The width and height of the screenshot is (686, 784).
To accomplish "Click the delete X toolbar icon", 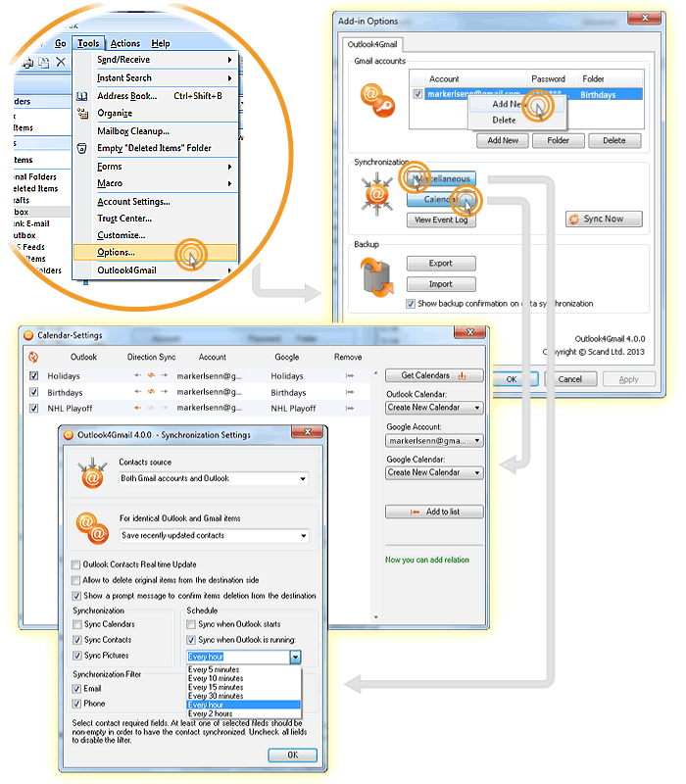I will (x=61, y=62).
